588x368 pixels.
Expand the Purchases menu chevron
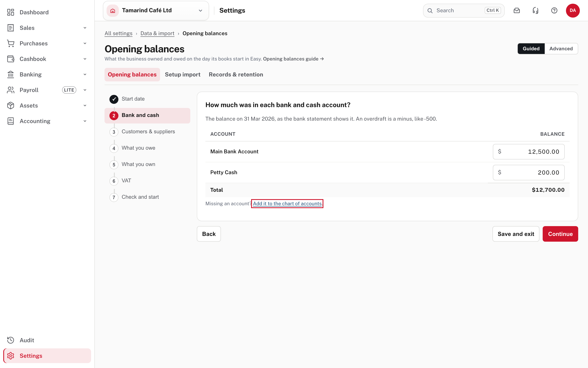(x=85, y=43)
